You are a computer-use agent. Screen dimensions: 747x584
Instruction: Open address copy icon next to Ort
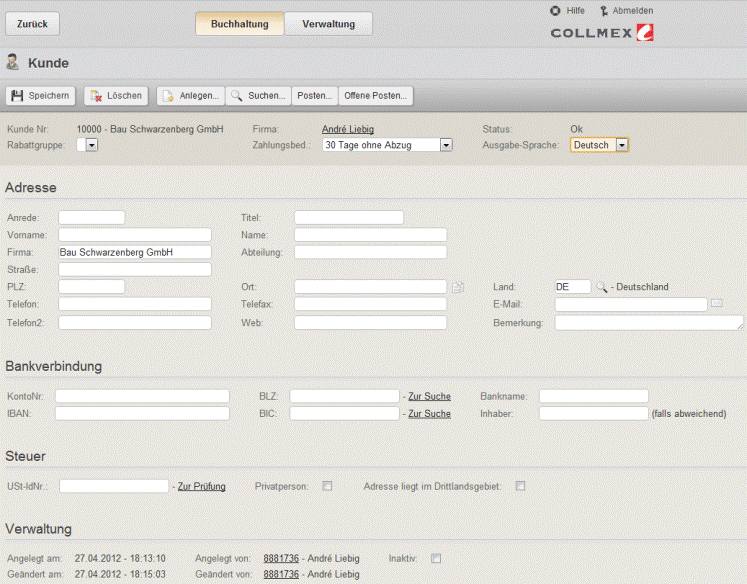tap(458, 287)
